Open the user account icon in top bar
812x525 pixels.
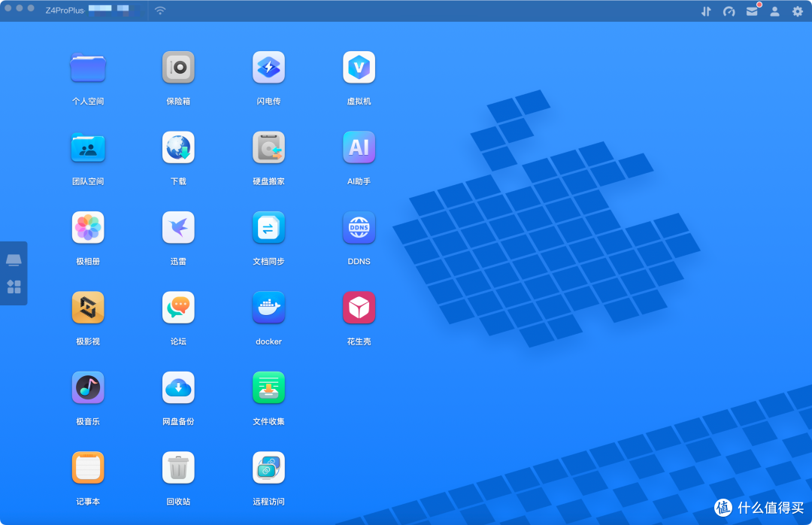click(x=774, y=11)
